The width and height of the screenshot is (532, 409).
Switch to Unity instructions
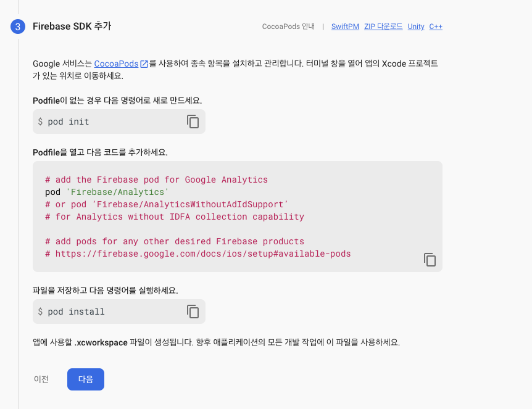pos(416,27)
